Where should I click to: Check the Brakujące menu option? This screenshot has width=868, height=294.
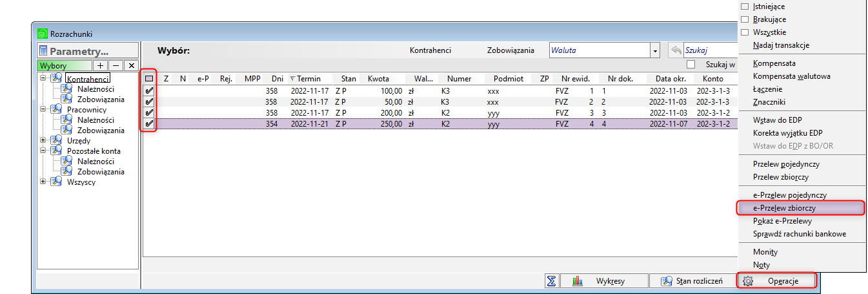[745, 19]
